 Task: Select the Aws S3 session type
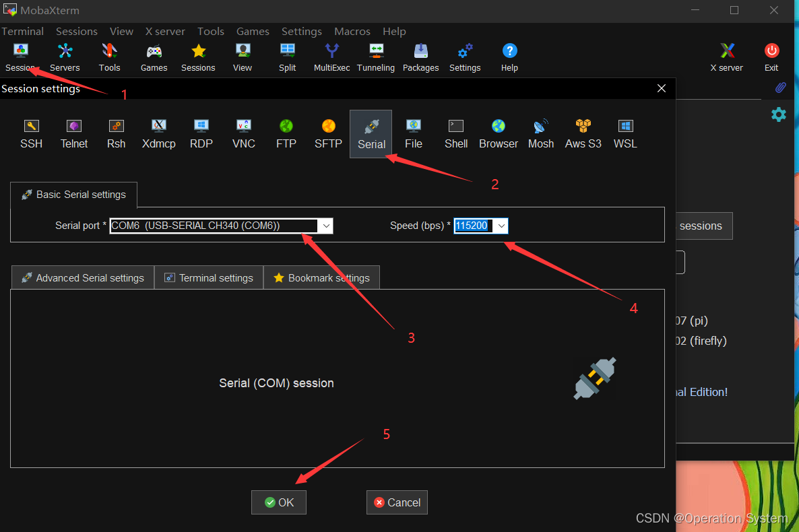point(583,134)
